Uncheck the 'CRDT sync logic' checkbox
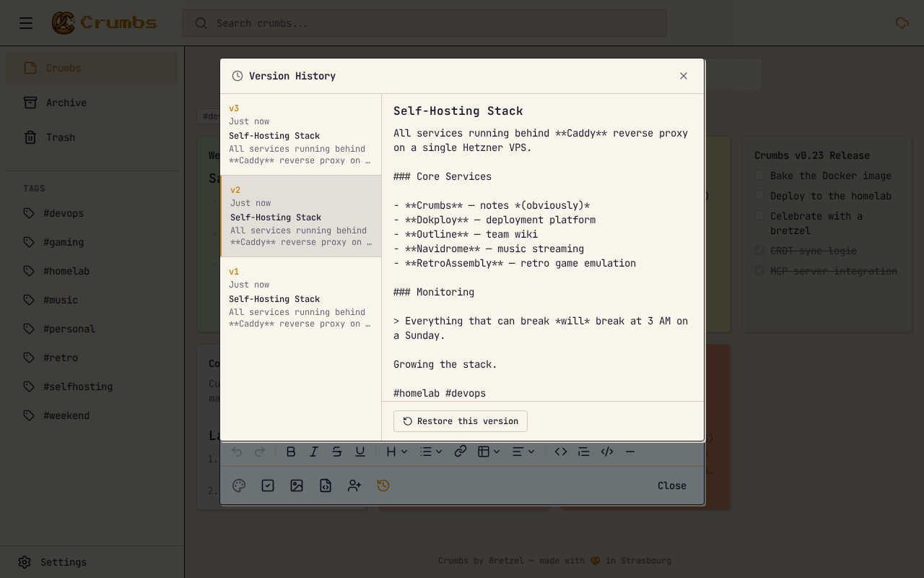924x578 pixels. 759,251
